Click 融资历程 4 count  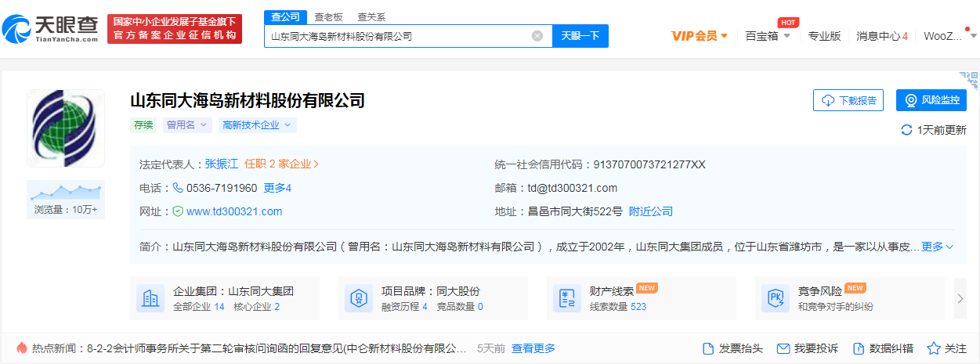click(x=404, y=307)
